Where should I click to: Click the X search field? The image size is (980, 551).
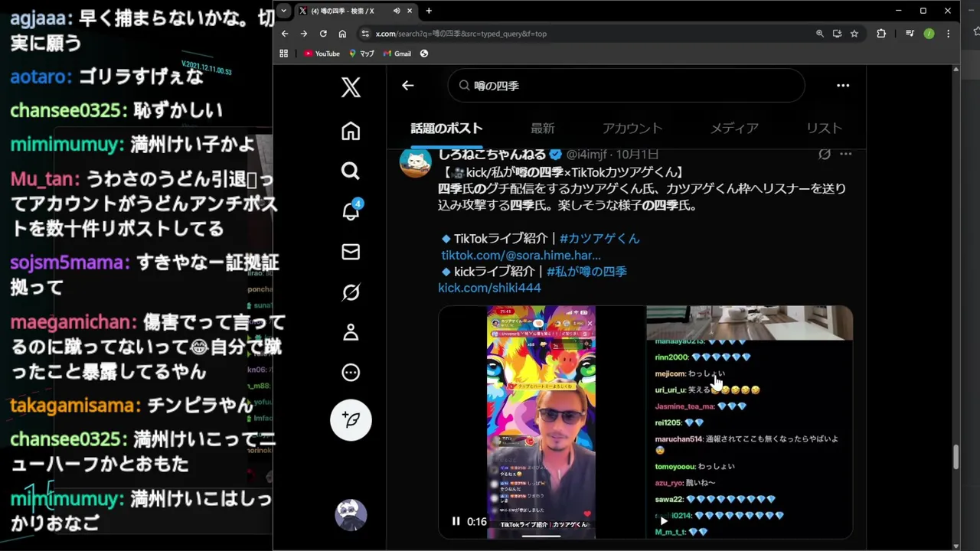(x=626, y=86)
